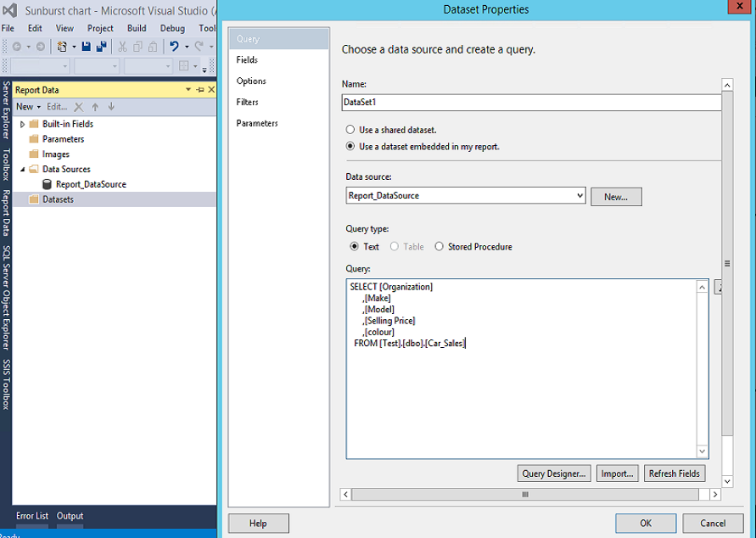756x538 pixels.
Task: Collapse the Data Sources tree node
Action: pos(22,169)
